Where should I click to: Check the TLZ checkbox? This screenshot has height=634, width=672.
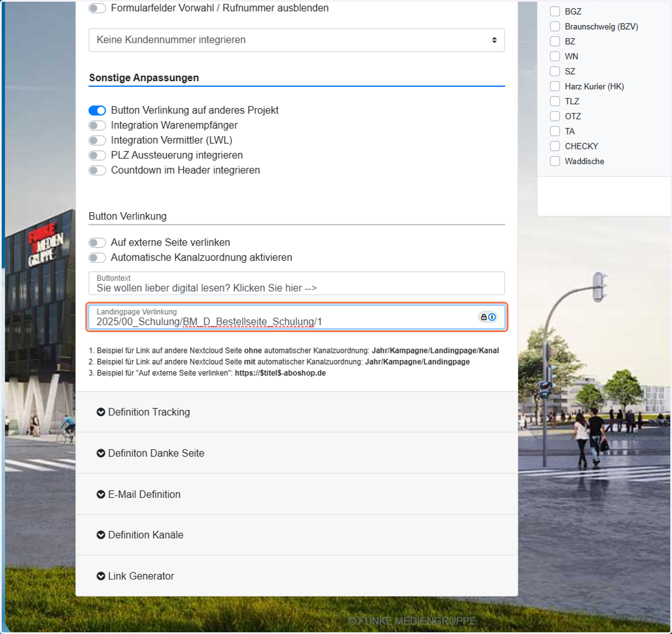pos(555,101)
